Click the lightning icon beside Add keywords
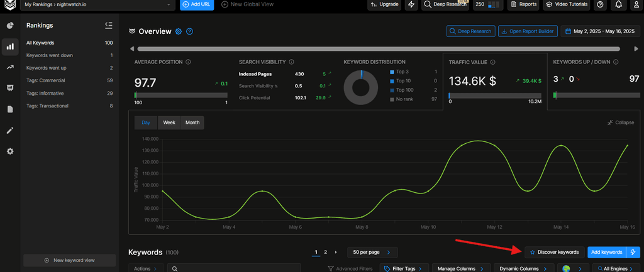 coord(633,253)
